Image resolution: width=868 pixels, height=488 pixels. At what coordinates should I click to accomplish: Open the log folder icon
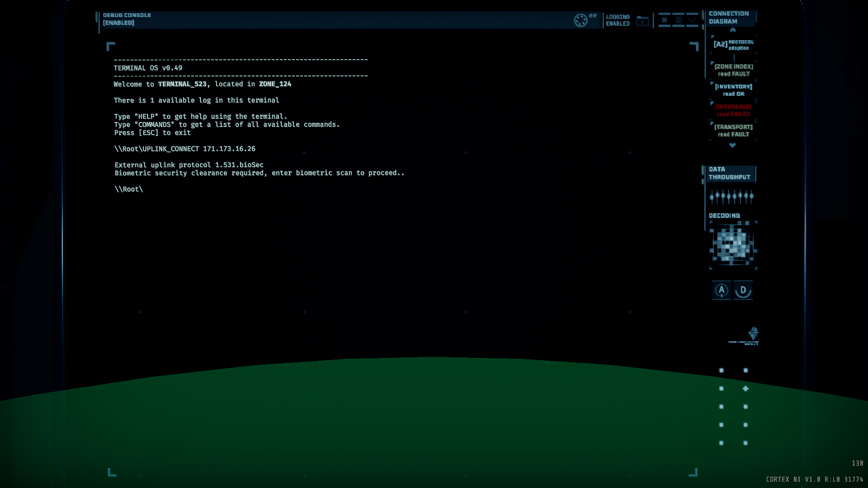click(x=642, y=21)
